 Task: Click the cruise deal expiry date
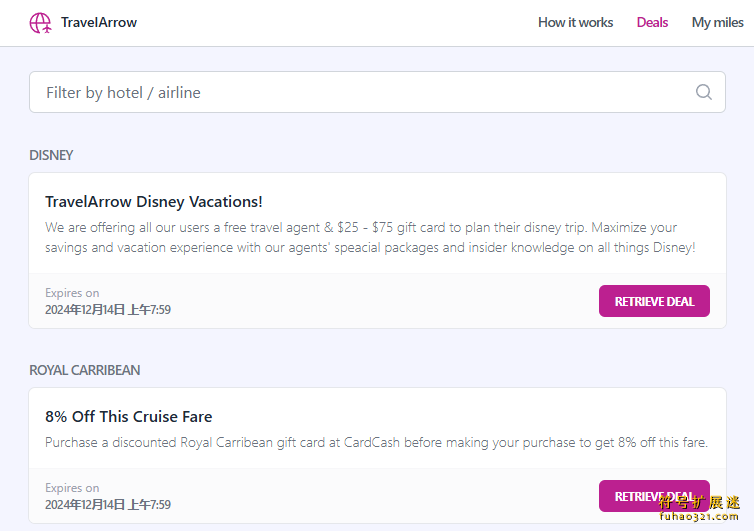(x=108, y=505)
